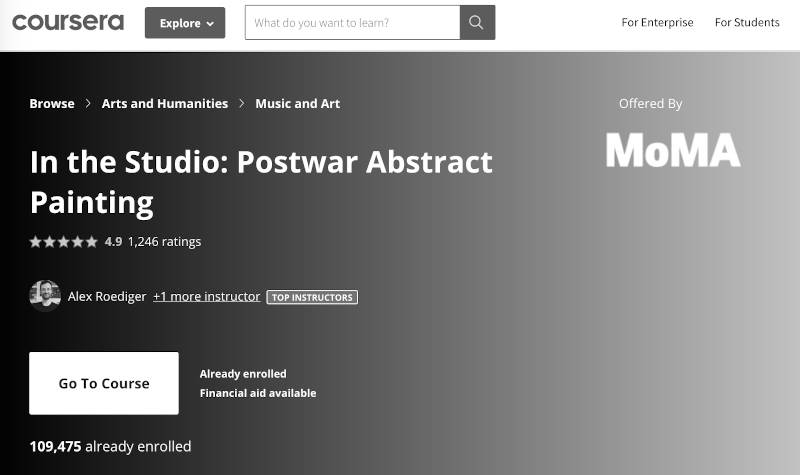The width and height of the screenshot is (800, 475).
Task: Click the TOP INSTRUCTORS badge
Action: point(312,297)
